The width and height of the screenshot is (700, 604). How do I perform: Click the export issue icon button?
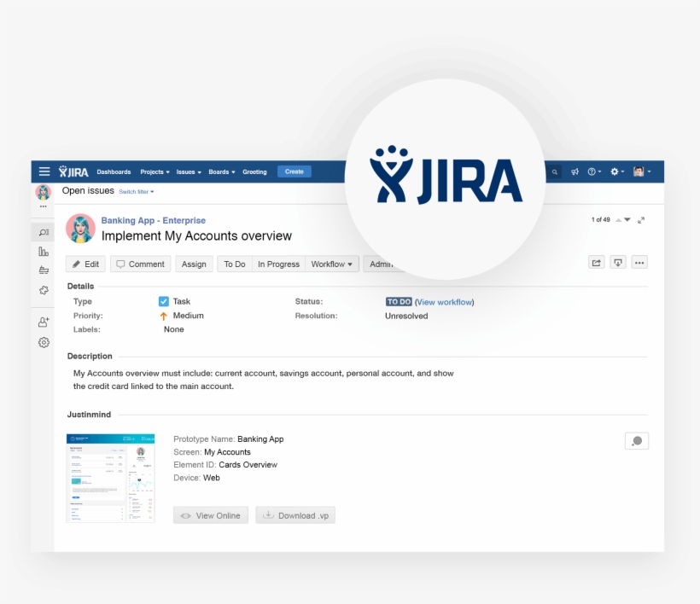[618, 263]
